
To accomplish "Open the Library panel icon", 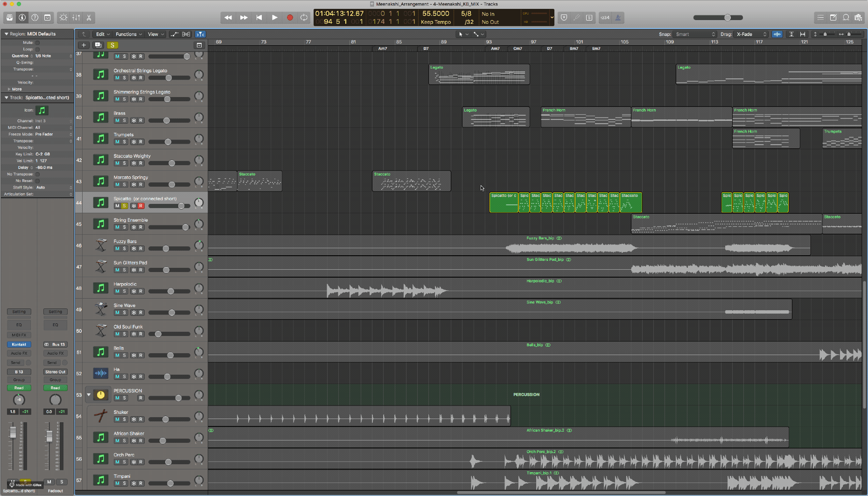I will click(9, 18).
